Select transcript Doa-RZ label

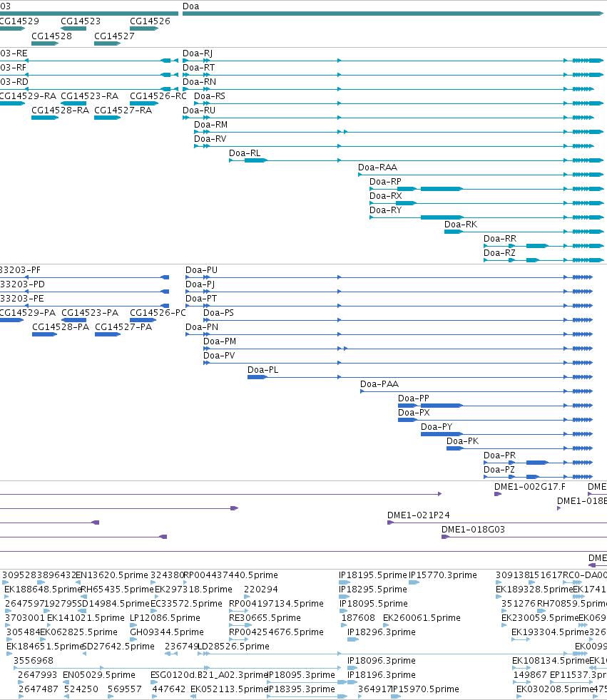pyautogui.click(x=499, y=254)
